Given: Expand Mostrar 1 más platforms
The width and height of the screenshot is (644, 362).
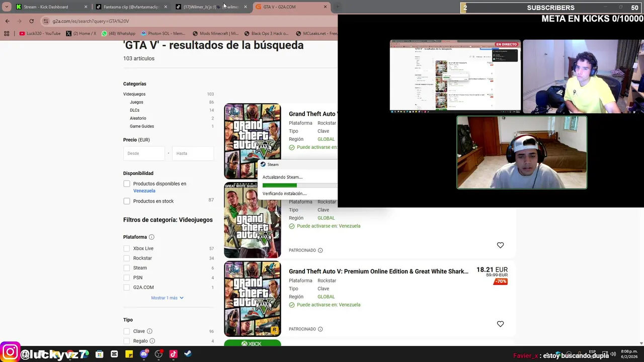Looking at the screenshot, I should 168,298.
